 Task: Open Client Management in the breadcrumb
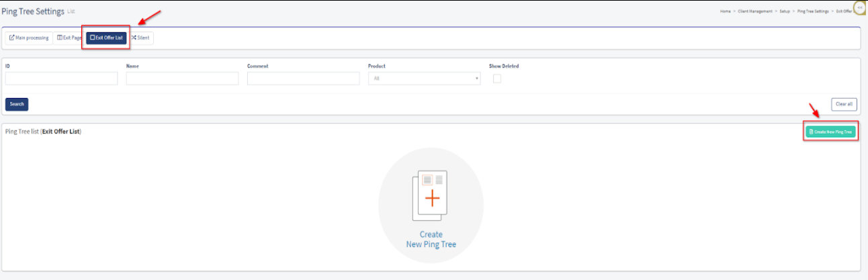click(754, 11)
